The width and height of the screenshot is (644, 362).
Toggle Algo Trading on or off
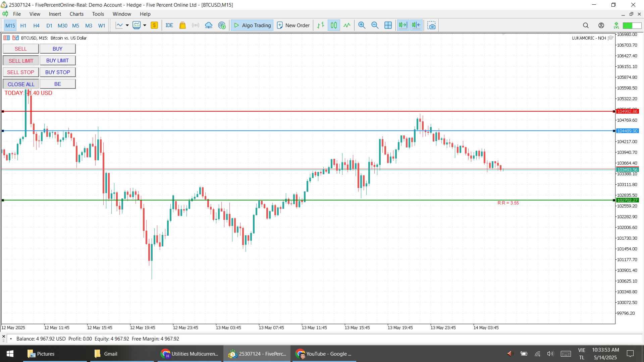click(252, 25)
